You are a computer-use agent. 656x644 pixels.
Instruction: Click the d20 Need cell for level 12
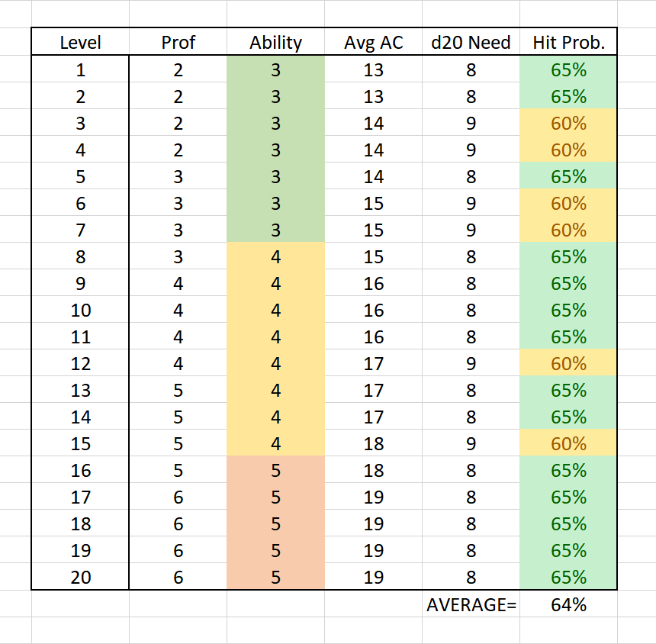click(471, 364)
